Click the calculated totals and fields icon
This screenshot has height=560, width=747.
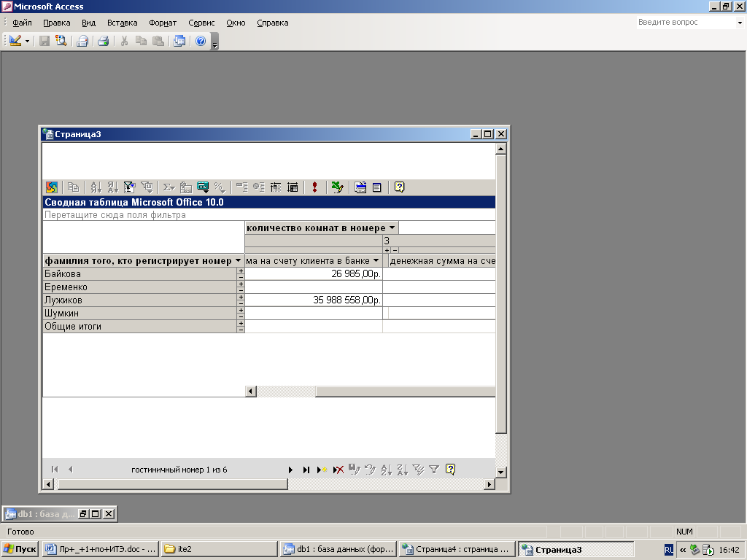(x=203, y=187)
